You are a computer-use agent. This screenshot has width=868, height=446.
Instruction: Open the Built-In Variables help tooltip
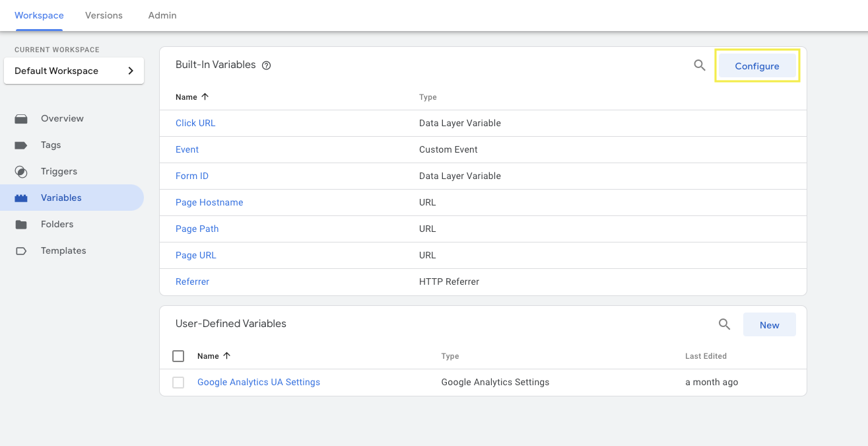266,65
